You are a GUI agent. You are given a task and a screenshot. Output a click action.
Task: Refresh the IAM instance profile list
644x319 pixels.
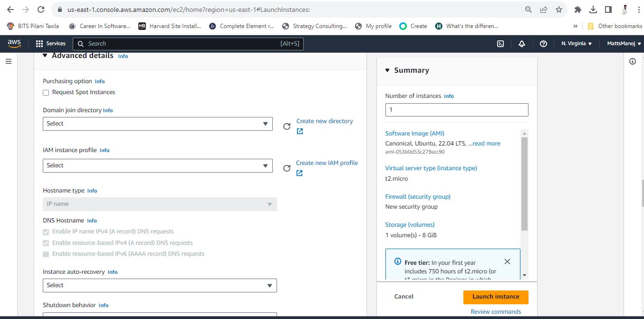point(287,168)
